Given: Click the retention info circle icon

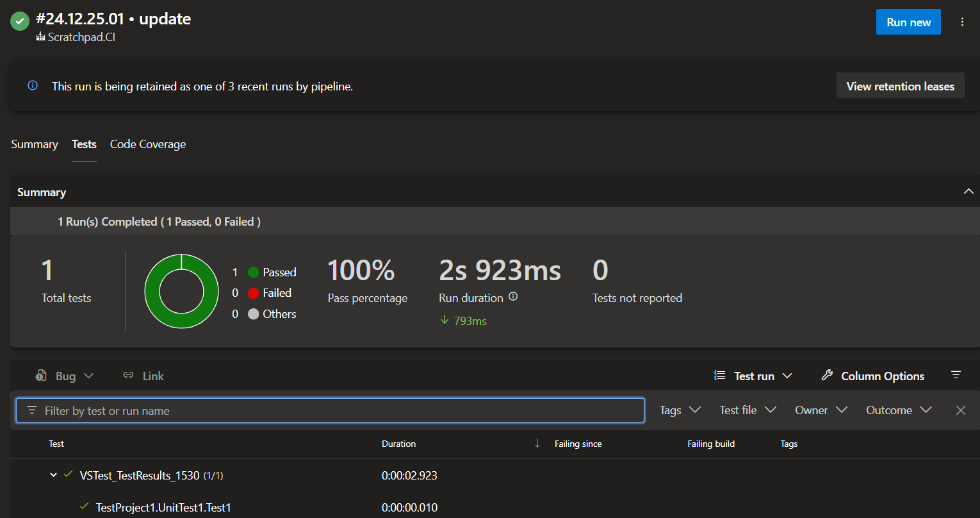Looking at the screenshot, I should pyautogui.click(x=33, y=85).
